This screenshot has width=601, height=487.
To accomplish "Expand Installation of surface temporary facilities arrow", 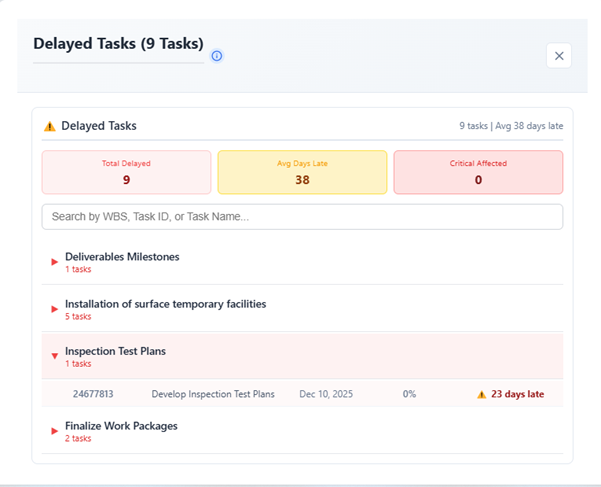I will point(55,309).
